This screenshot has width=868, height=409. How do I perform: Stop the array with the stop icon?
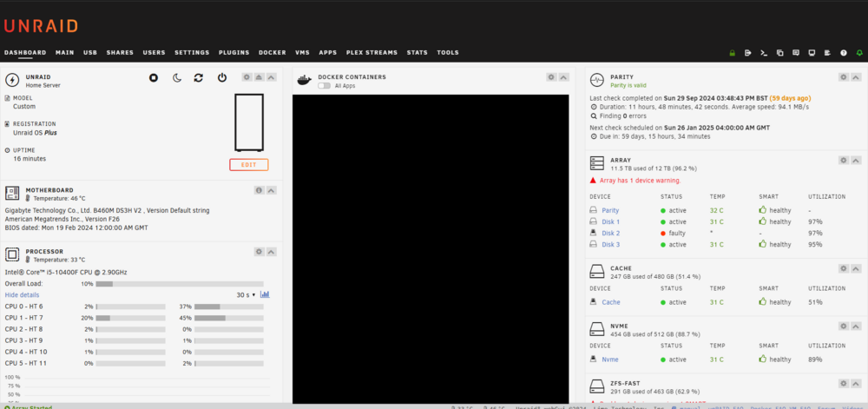click(x=154, y=78)
